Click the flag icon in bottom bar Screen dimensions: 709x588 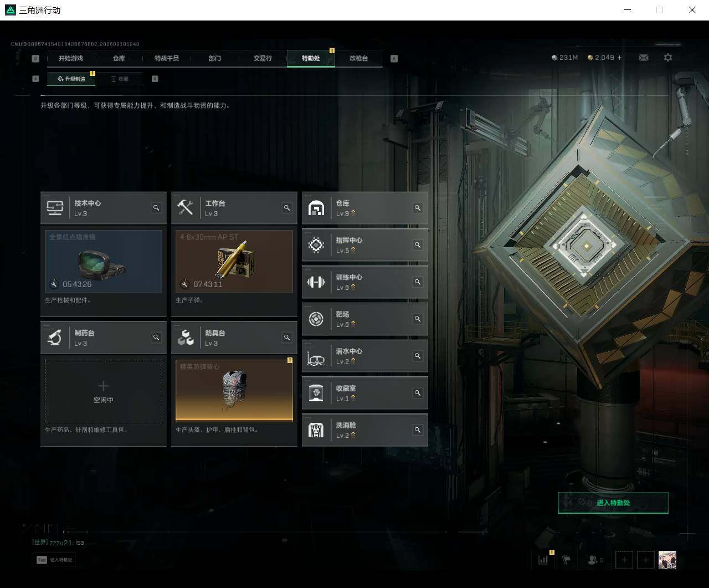tap(566, 560)
